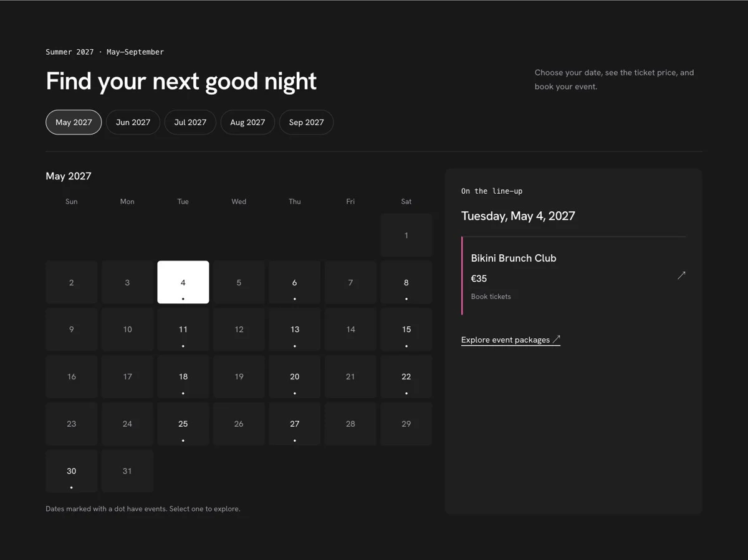Image resolution: width=748 pixels, height=560 pixels.
Task: Click the Tue column header
Action: pos(183,201)
